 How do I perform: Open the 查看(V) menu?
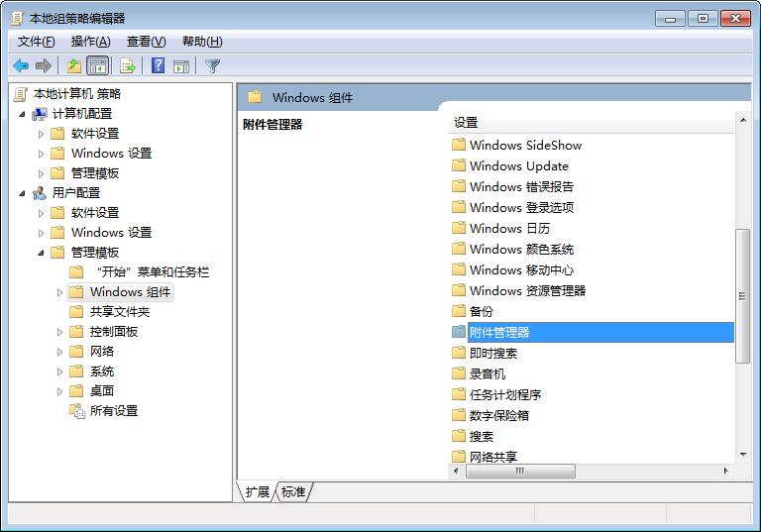tap(146, 42)
